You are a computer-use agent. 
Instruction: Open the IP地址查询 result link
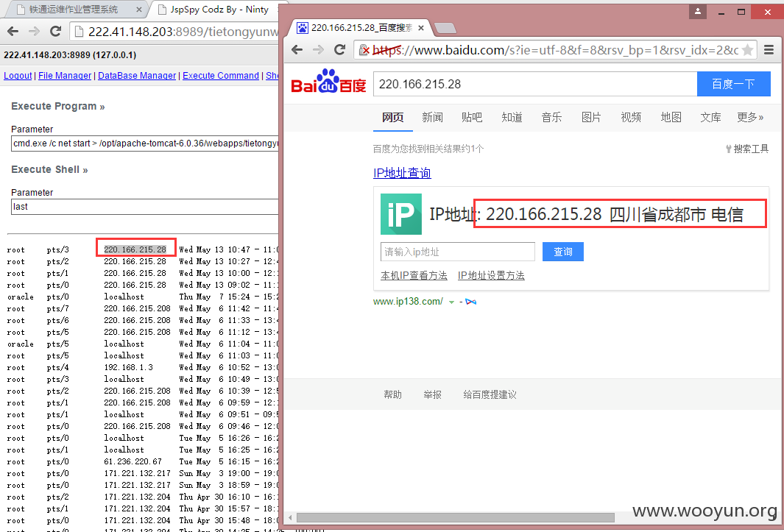click(x=402, y=173)
